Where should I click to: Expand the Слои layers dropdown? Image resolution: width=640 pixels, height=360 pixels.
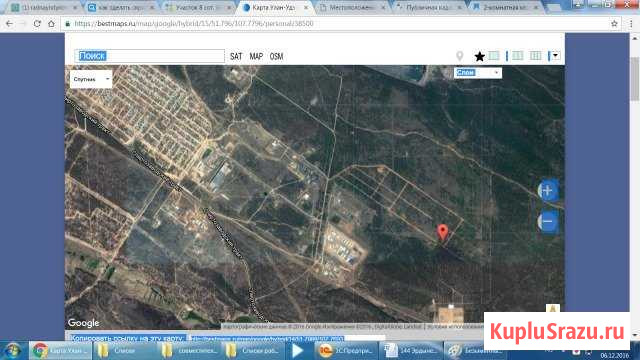click(478, 73)
